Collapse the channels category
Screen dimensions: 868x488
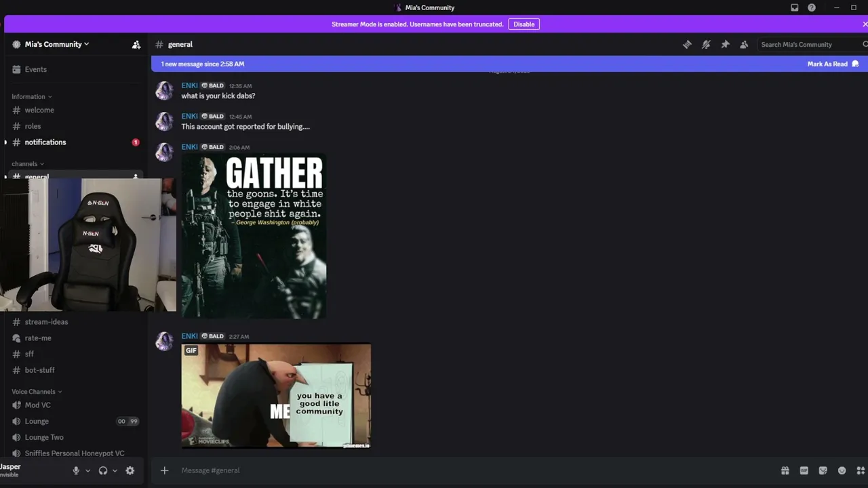[x=28, y=164]
